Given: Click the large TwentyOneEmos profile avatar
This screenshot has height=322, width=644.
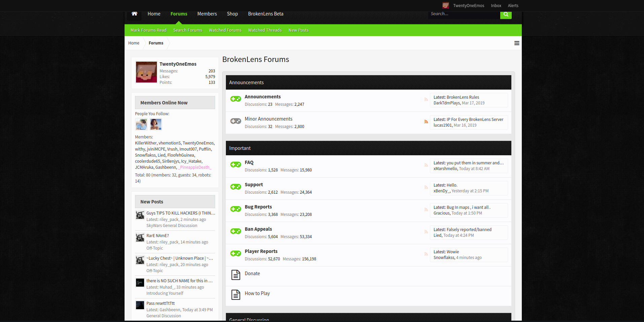Looking at the screenshot, I should pyautogui.click(x=146, y=72).
